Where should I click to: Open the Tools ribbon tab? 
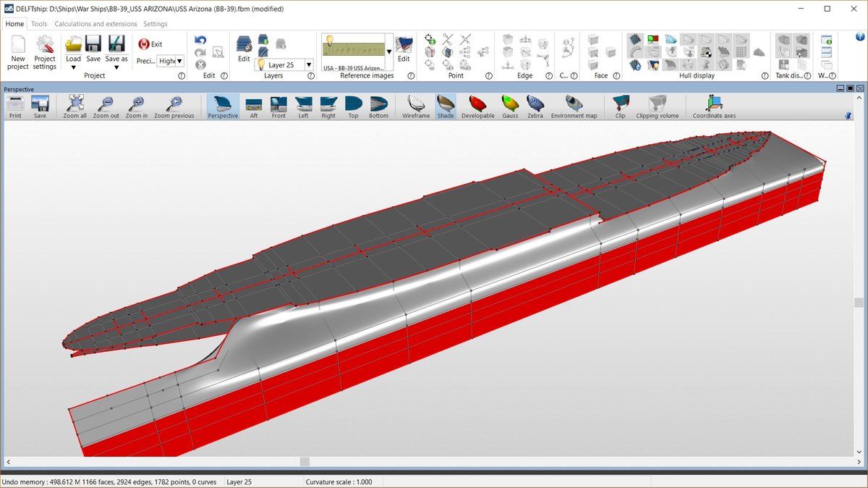pos(39,24)
